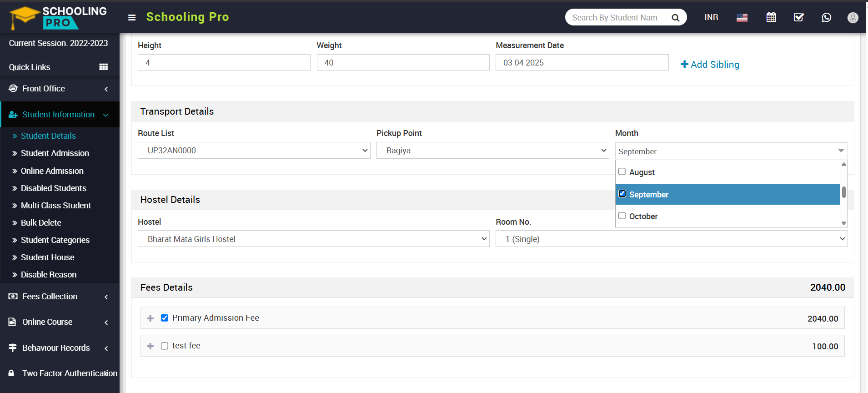Click the 2040.00 Fees Details total
This screenshot has width=868, height=393.
click(x=828, y=287)
